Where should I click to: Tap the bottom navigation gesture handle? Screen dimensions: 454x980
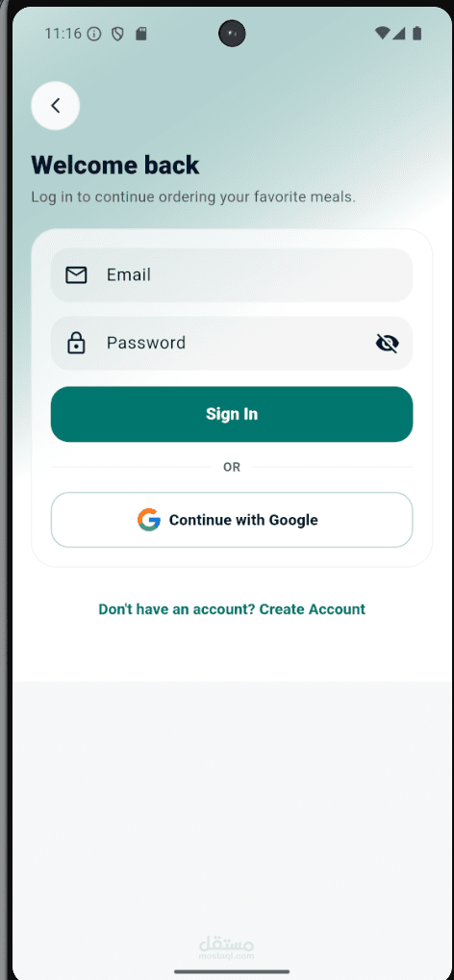pyautogui.click(x=232, y=971)
